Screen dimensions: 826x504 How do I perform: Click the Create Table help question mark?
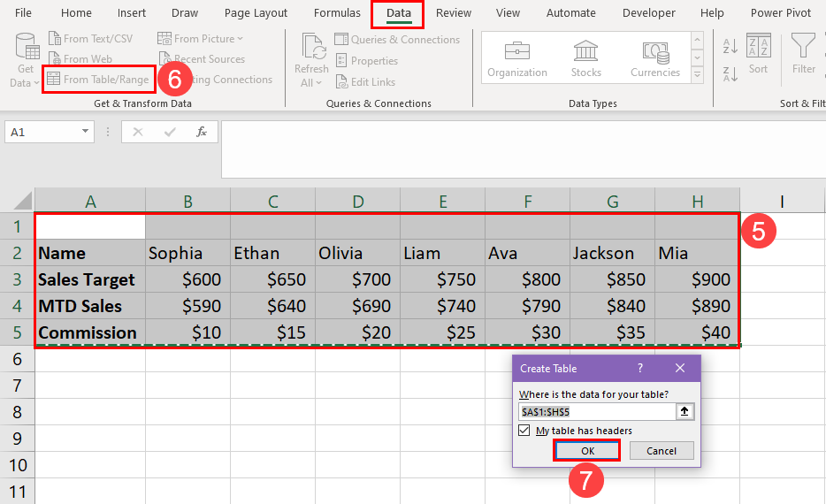(x=640, y=368)
